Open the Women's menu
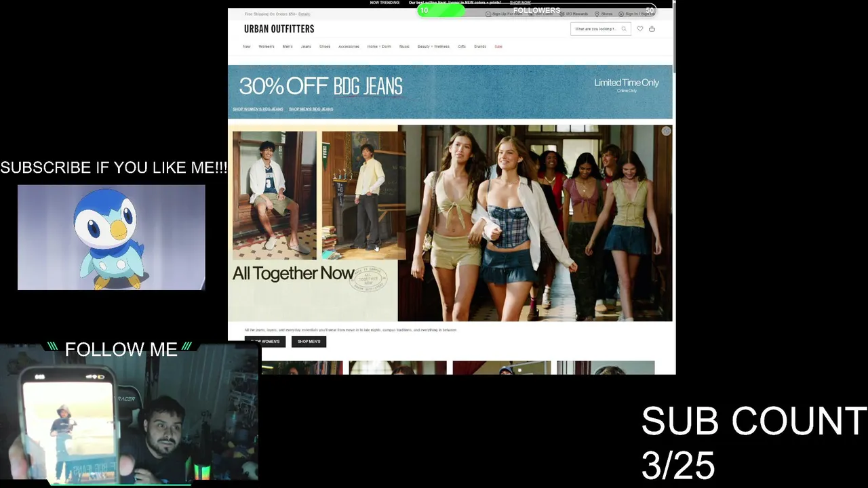This screenshot has width=868, height=488. point(267,47)
